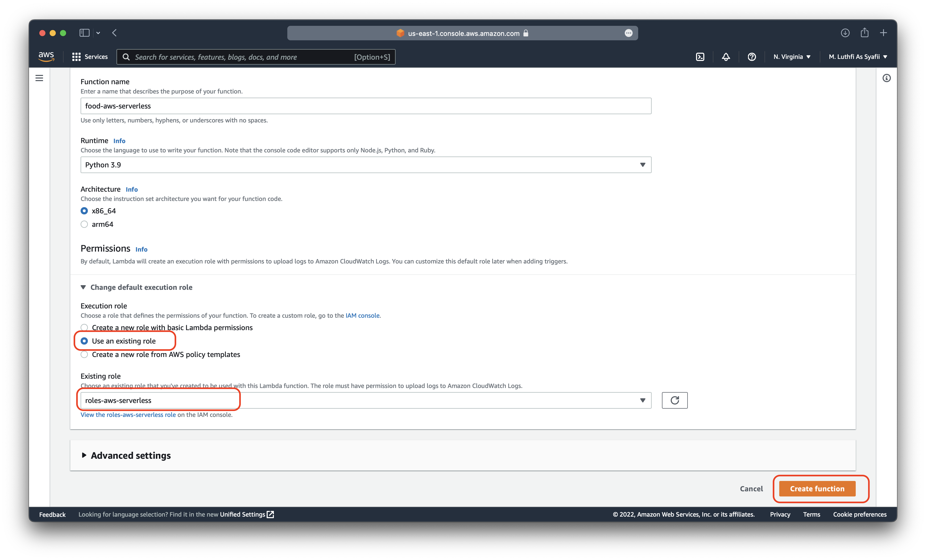The height and width of the screenshot is (560, 926).
Task: Open a new Safari tab
Action: (x=883, y=33)
